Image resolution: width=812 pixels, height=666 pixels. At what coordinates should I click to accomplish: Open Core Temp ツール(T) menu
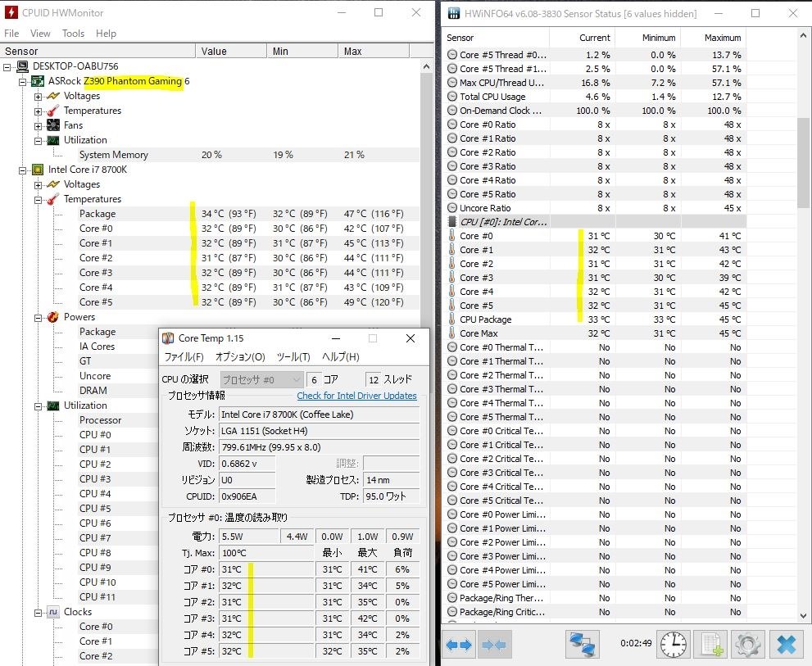tap(293, 357)
